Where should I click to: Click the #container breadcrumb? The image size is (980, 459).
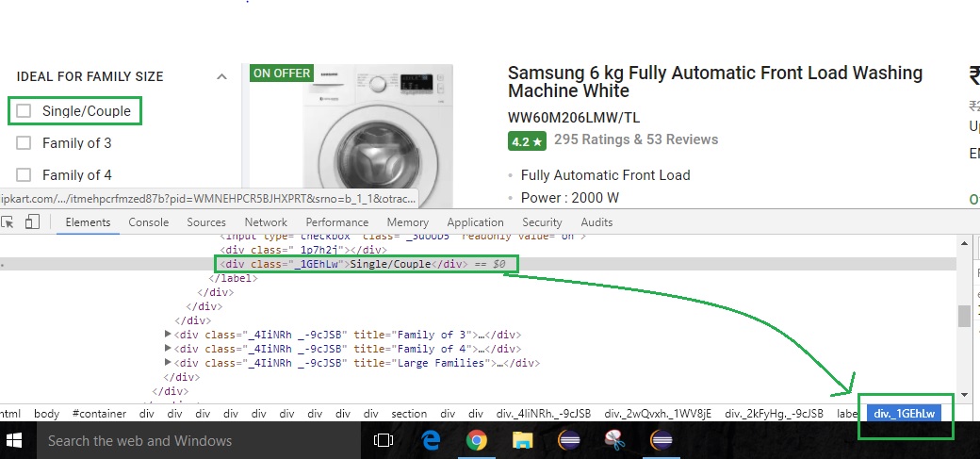99,414
